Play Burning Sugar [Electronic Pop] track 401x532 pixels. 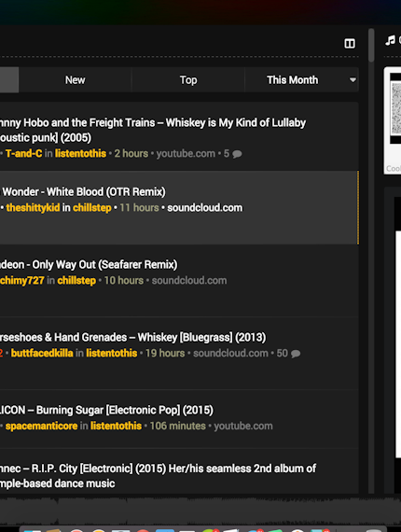click(106, 410)
